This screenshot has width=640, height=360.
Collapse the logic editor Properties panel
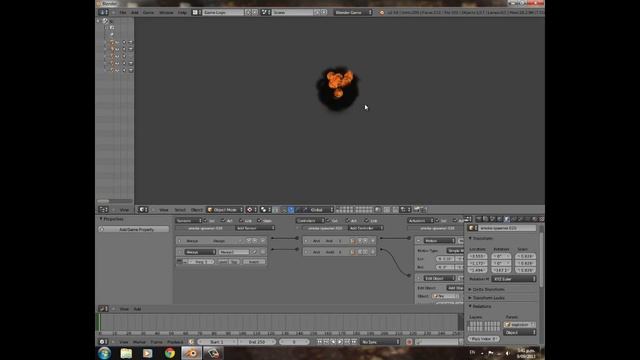101,219
